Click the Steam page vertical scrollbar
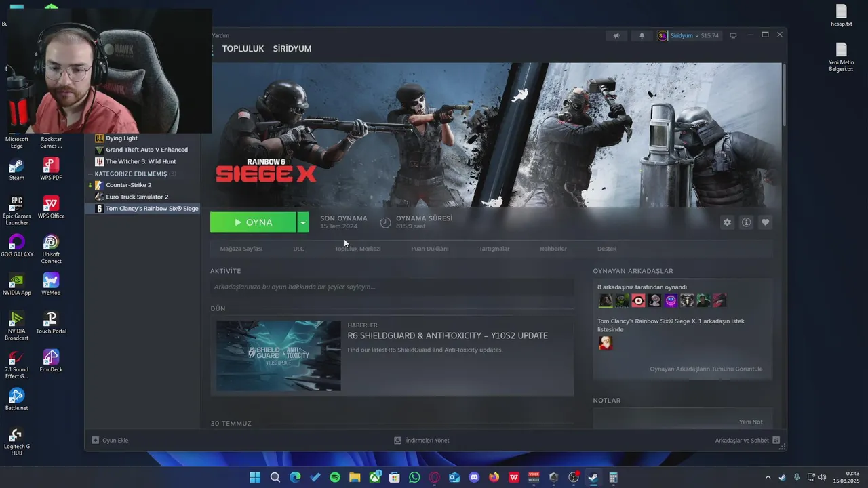Viewport: 868px width, 488px height. [784, 95]
